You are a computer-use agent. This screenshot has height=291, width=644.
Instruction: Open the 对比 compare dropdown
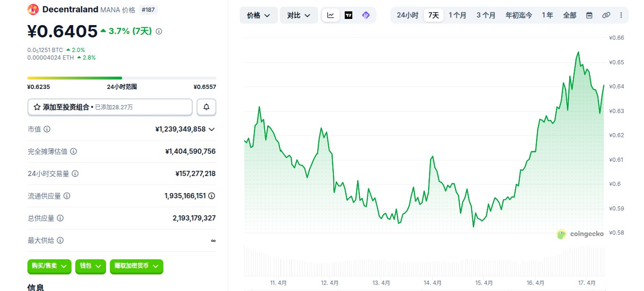pyautogui.click(x=299, y=15)
